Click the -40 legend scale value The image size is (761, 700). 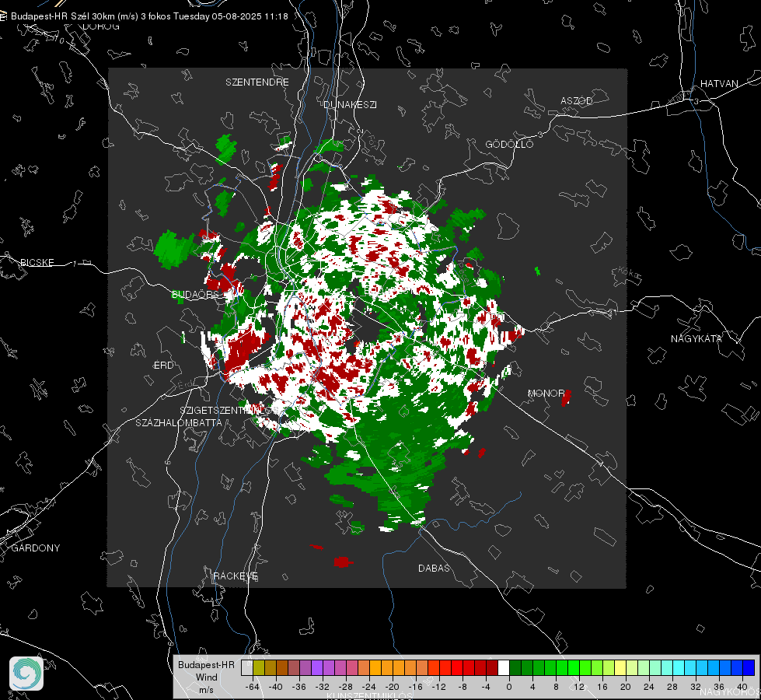click(276, 687)
